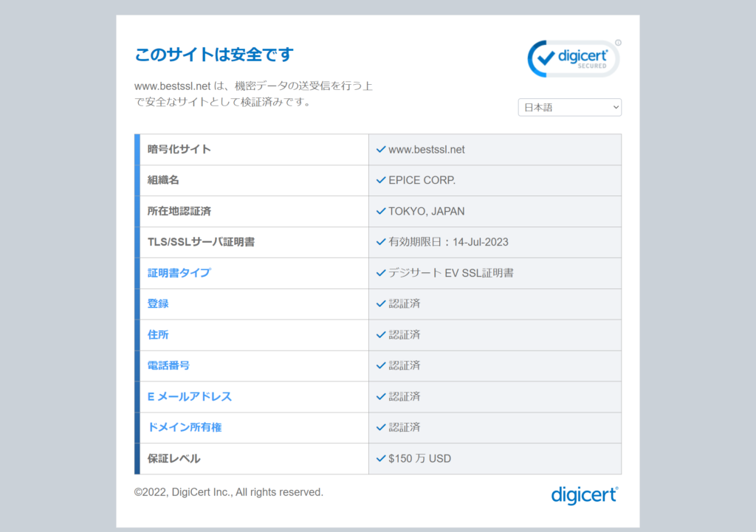The height and width of the screenshot is (532, 756).
Task: Click the 認証済 checkmark in the 住所 row
Action: click(379, 334)
